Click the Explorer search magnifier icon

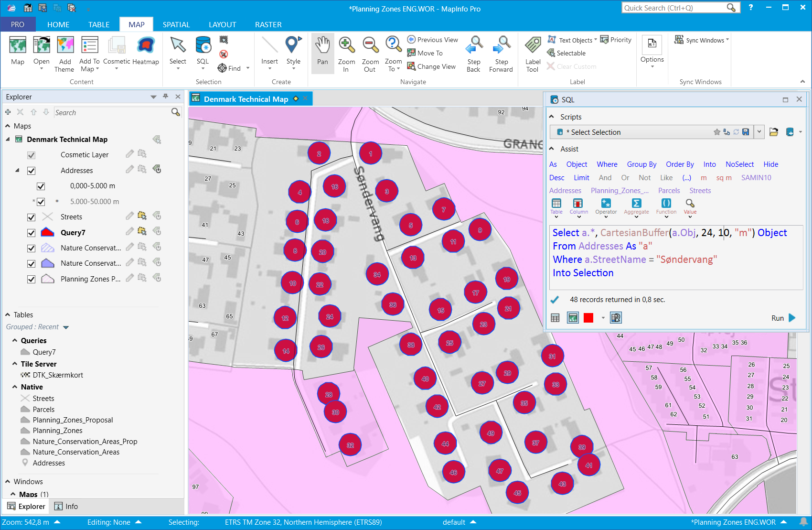tap(176, 112)
